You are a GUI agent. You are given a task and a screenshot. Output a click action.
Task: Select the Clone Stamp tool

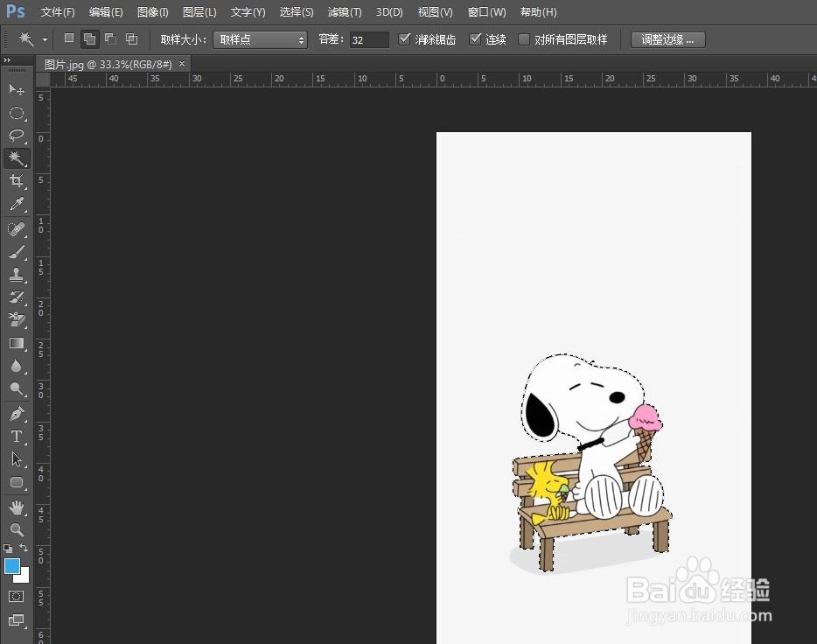point(17,275)
